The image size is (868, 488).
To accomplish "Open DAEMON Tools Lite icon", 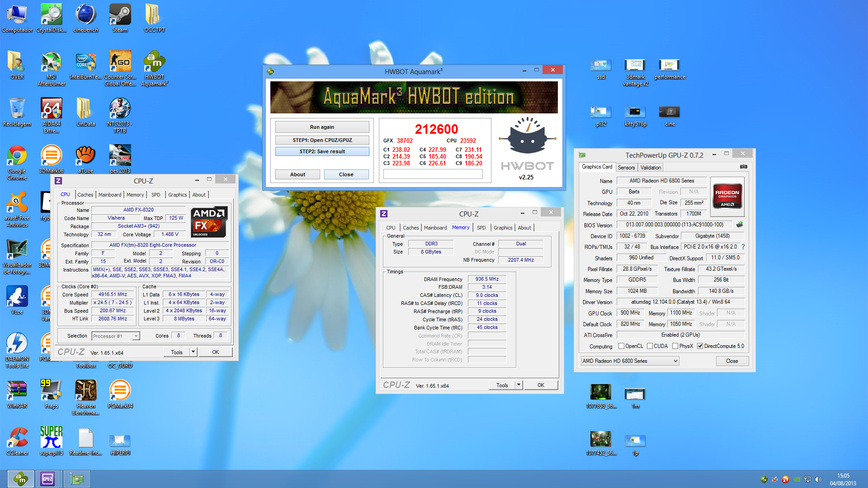I will pyautogui.click(x=17, y=351).
